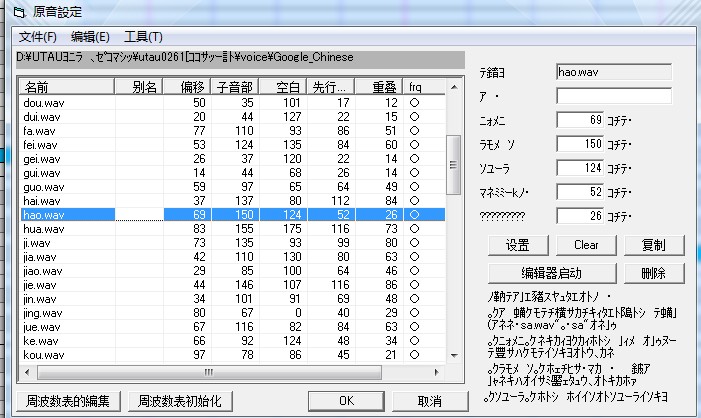Select the ji.wav row
The height and width of the screenshot is (418, 701).
tap(232, 243)
